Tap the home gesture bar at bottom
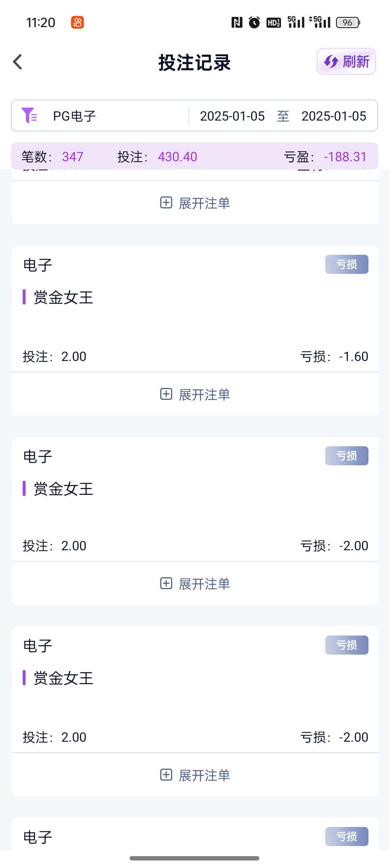The image size is (389, 868). click(x=194, y=858)
